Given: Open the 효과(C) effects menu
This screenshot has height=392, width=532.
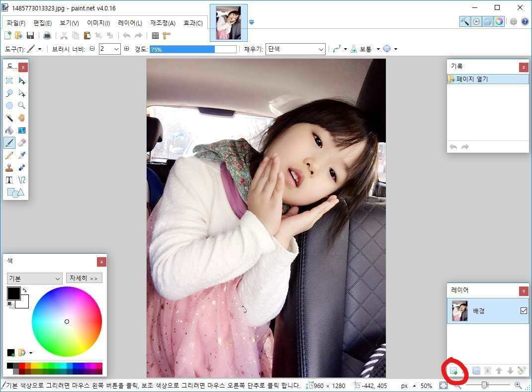Looking at the screenshot, I should click(193, 23).
